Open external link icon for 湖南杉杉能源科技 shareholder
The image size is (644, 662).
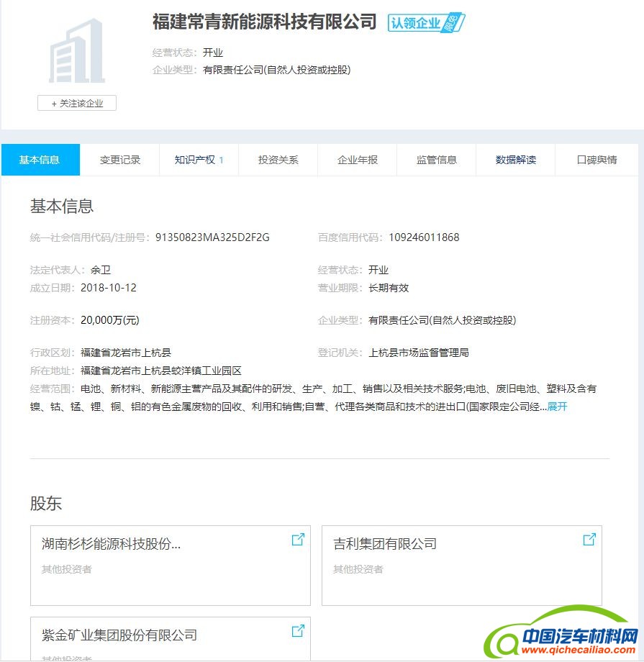[x=298, y=540]
